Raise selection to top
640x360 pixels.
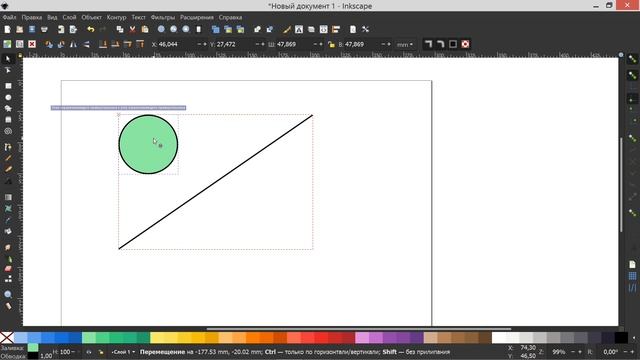pos(140,44)
